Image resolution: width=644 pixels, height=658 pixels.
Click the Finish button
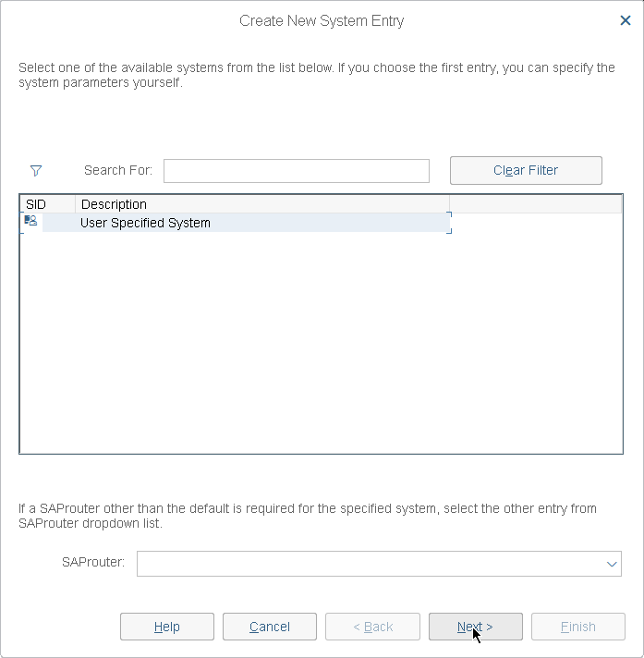[578, 627]
